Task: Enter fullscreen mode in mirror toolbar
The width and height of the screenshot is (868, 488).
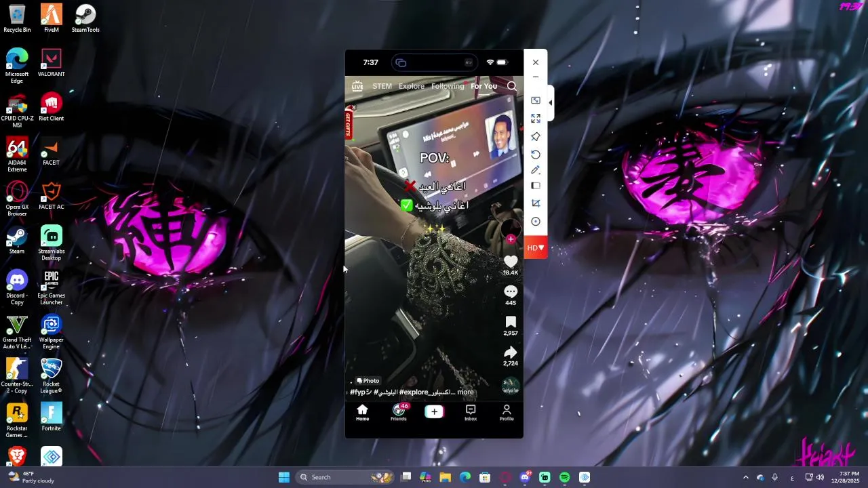Action: click(x=536, y=118)
